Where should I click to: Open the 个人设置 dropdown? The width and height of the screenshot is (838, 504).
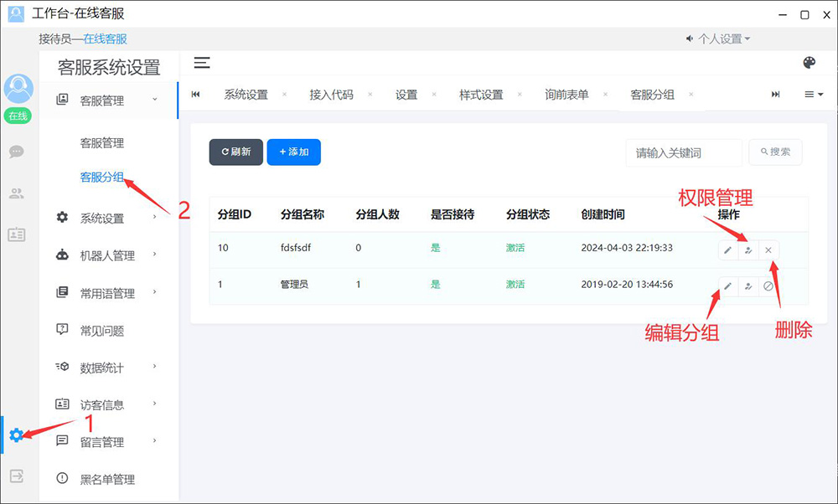(719, 39)
